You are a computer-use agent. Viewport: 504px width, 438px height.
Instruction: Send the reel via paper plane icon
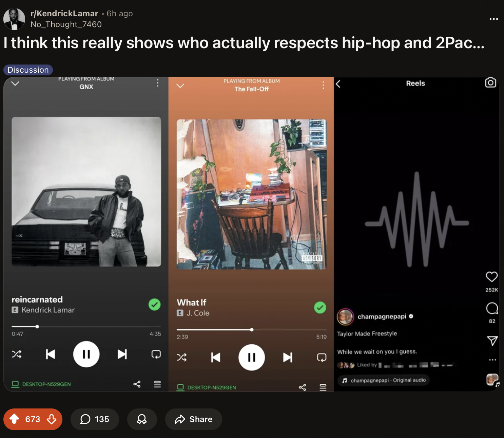point(492,341)
